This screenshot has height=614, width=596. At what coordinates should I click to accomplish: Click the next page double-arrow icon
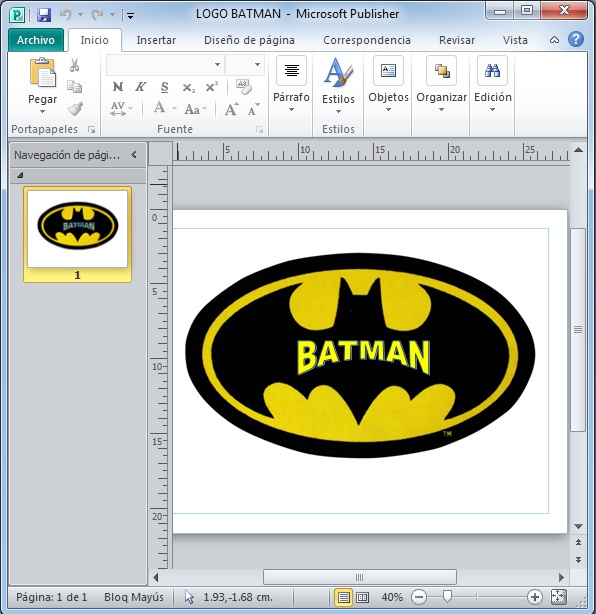(x=578, y=560)
